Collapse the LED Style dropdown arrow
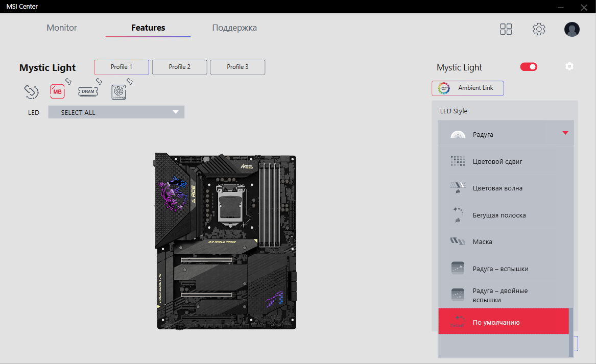596x364 pixels. [565, 133]
